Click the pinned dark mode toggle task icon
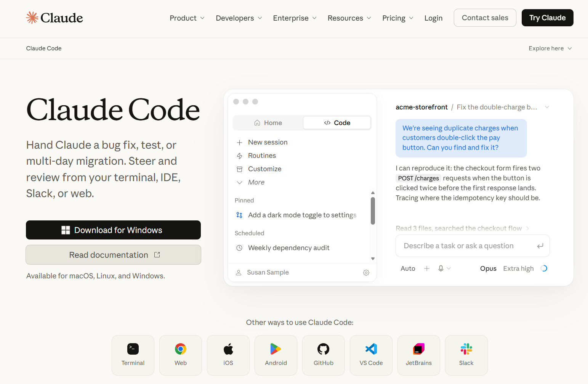588x384 pixels. 239,215
